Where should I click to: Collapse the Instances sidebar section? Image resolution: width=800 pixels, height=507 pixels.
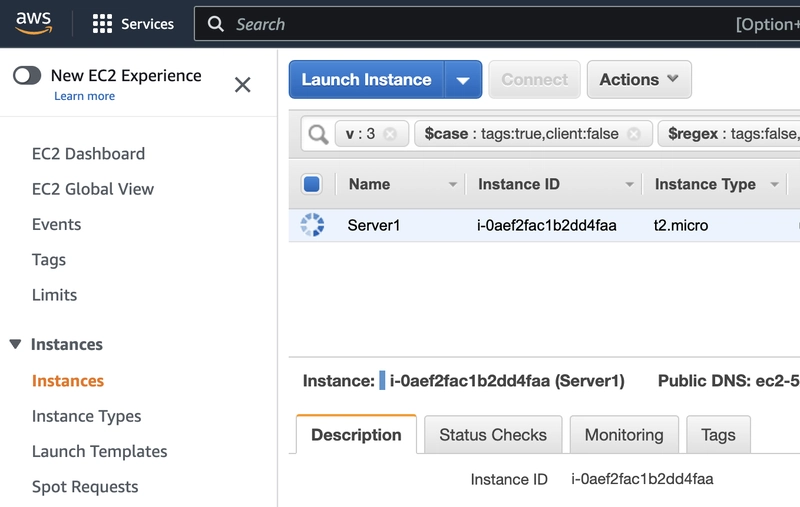coord(15,344)
